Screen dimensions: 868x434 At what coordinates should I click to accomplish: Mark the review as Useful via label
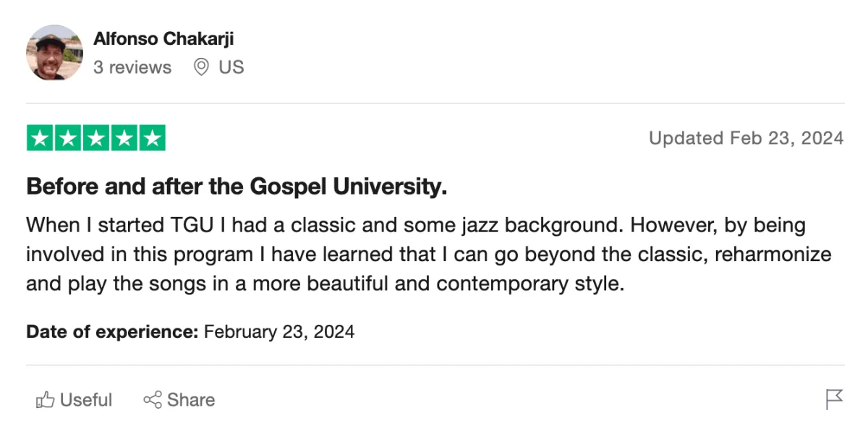[86, 400]
